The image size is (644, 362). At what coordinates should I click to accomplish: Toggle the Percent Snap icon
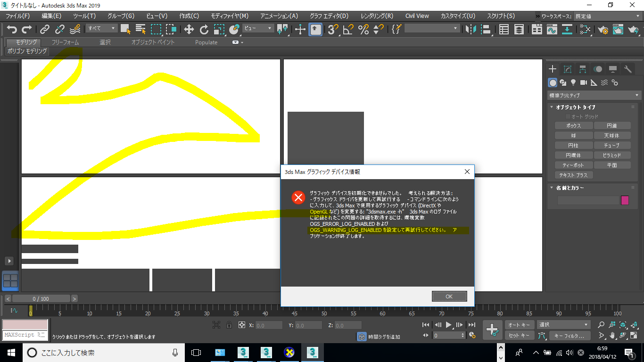tap(363, 29)
